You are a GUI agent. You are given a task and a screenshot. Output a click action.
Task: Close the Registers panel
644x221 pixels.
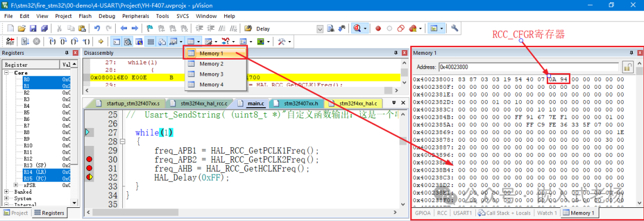coord(75,53)
